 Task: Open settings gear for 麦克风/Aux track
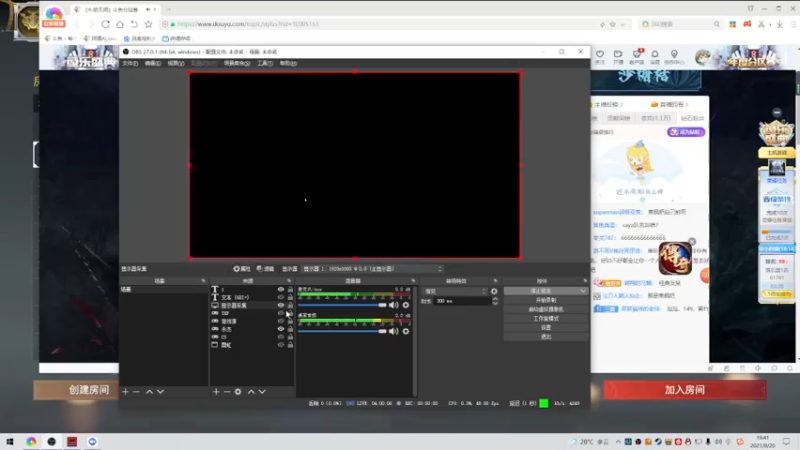[406, 305]
